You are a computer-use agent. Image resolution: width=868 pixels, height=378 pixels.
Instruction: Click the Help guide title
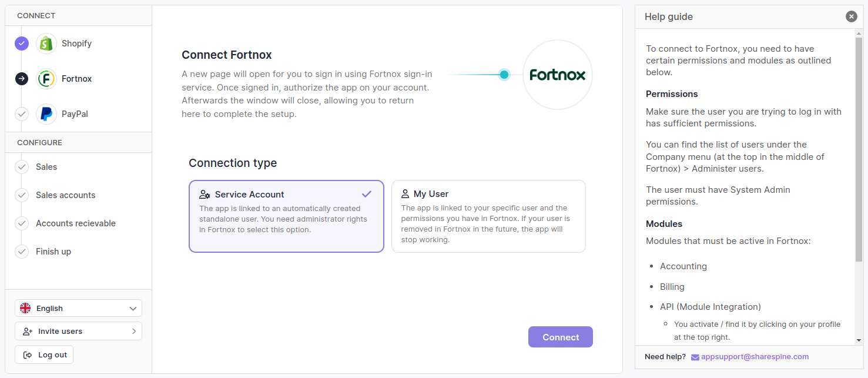669,16
